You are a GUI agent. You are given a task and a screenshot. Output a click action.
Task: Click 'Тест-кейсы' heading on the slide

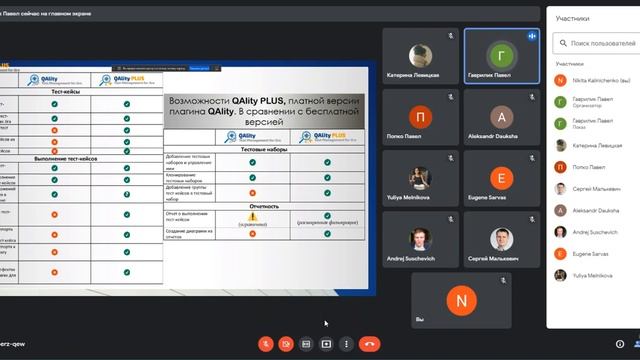(x=66, y=92)
